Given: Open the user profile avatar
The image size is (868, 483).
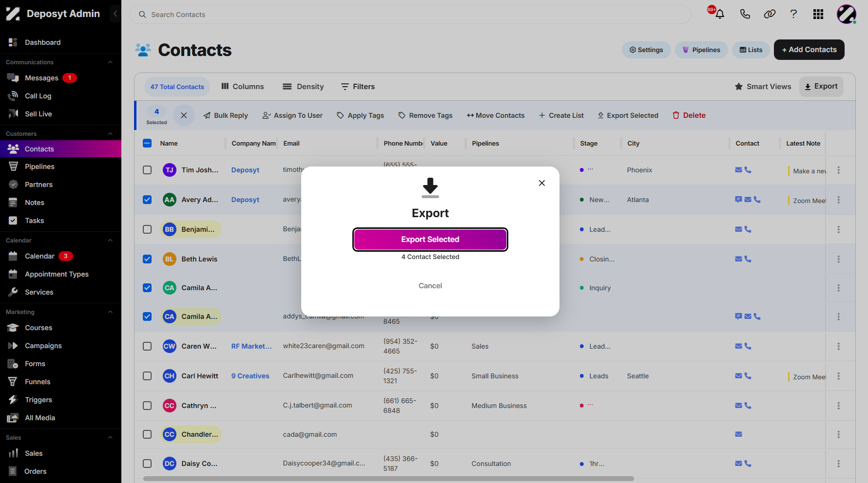Looking at the screenshot, I should point(847,14).
